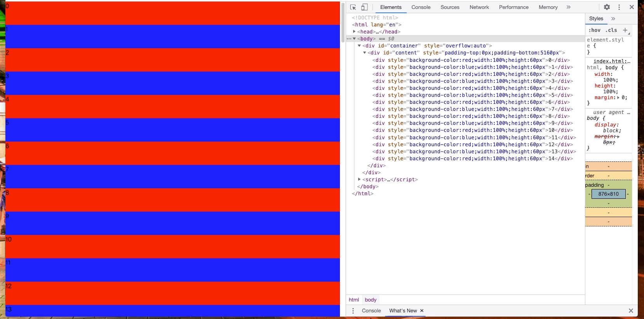Toggle the device toolbar icon
The image size is (644, 319).
coord(364,7)
